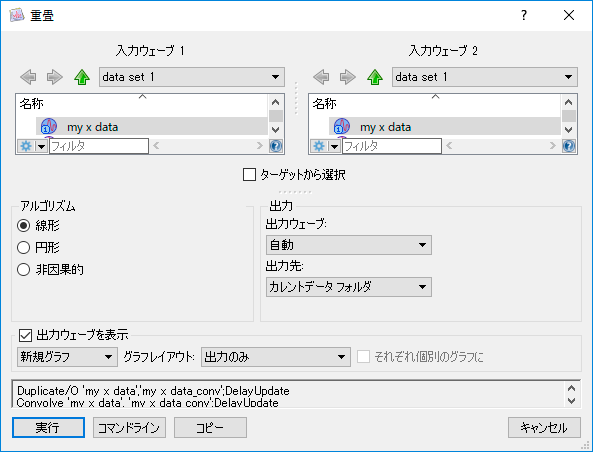
Task: Click help icon in input wave 2 browser
Action: tap(569, 146)
